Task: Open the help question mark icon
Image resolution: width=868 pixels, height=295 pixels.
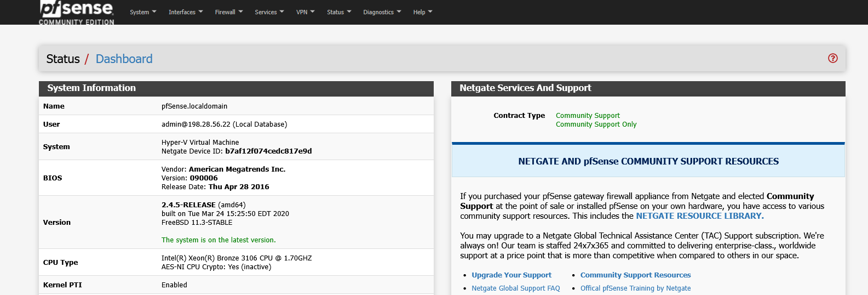Action: coord(832,58)
